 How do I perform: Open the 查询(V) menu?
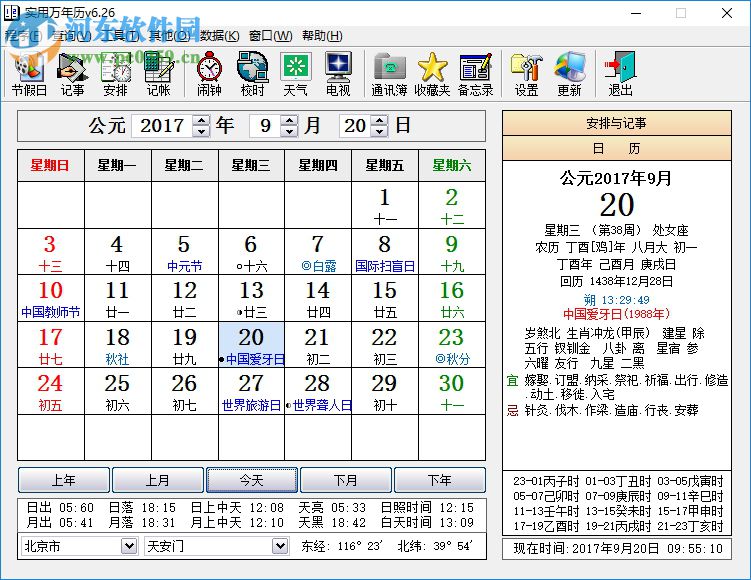[71, 35]
